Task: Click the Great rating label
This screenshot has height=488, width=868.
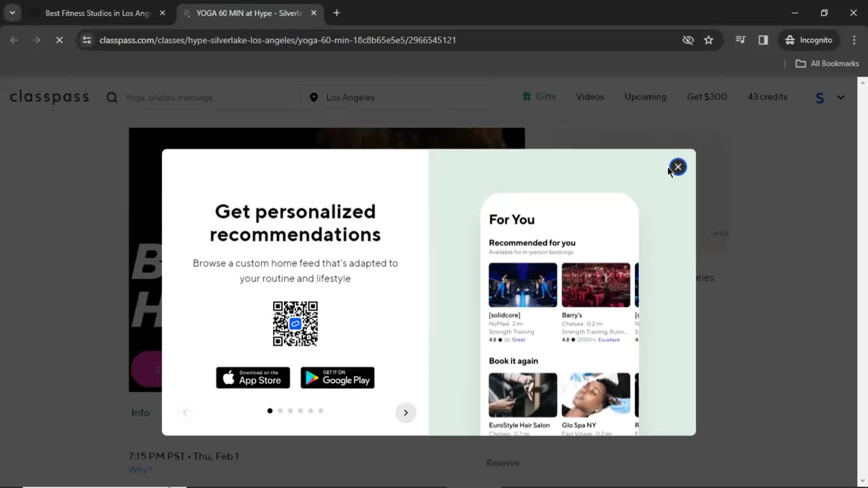Action: (x=519, y=340)
